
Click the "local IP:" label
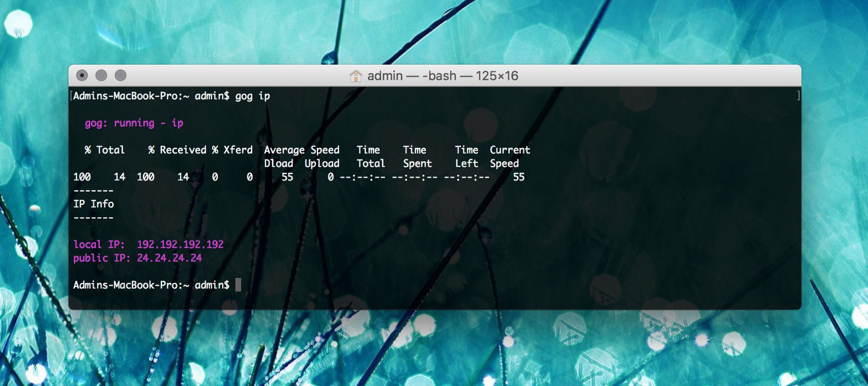[99, 244]
